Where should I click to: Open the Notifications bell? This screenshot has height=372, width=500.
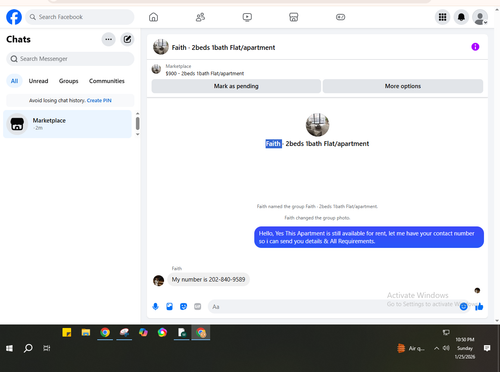tap(461, 17)
